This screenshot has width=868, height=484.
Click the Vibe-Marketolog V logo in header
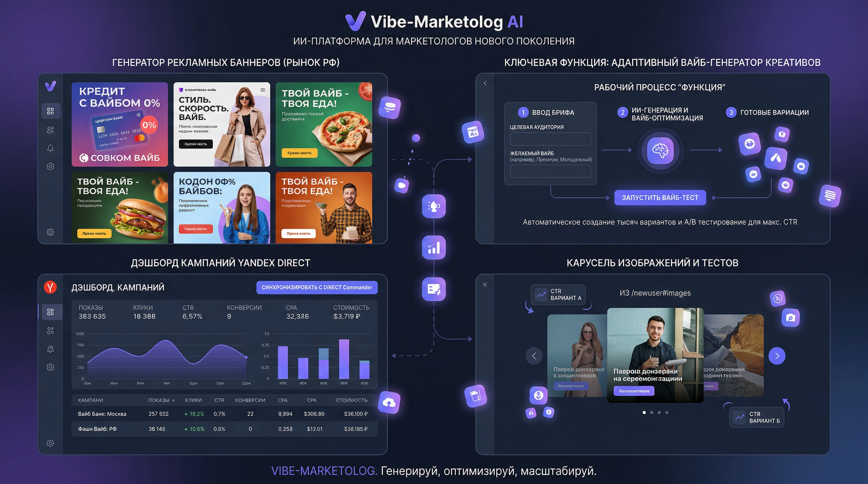point(355,21)
